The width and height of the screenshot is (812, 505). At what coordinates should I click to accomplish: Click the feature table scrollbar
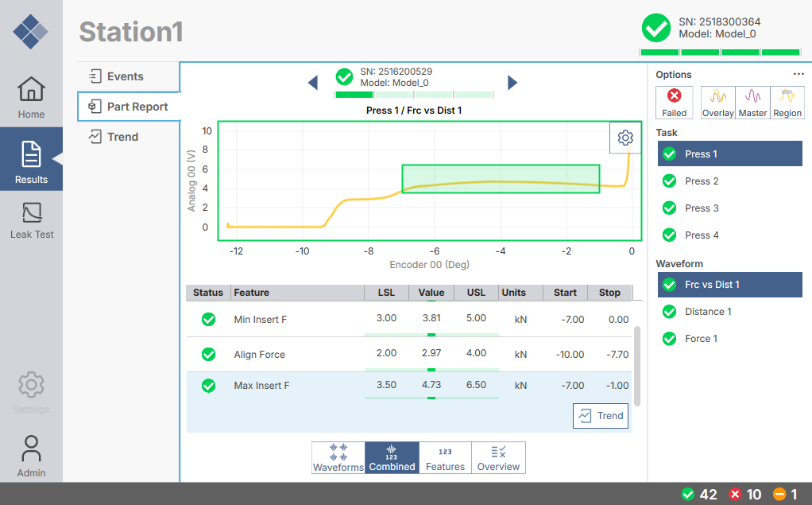pos(637,366)
